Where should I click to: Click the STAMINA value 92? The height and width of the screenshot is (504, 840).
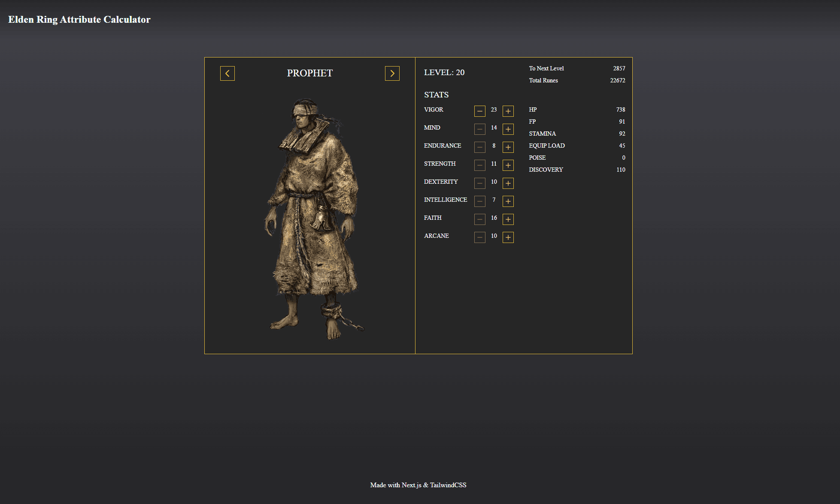coord(622,134)
